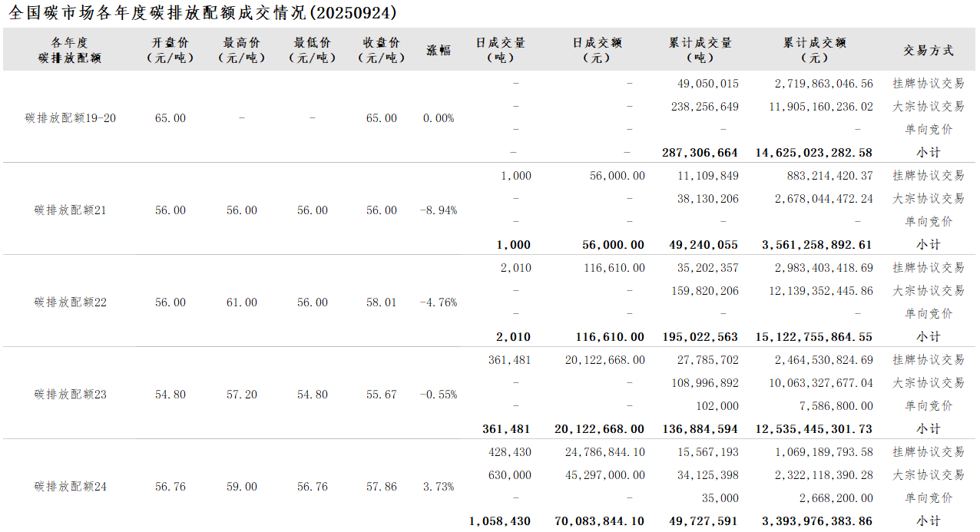Select the 累计成交额 column header
This screenshot has height=532, width=980.
pos(815,50)
